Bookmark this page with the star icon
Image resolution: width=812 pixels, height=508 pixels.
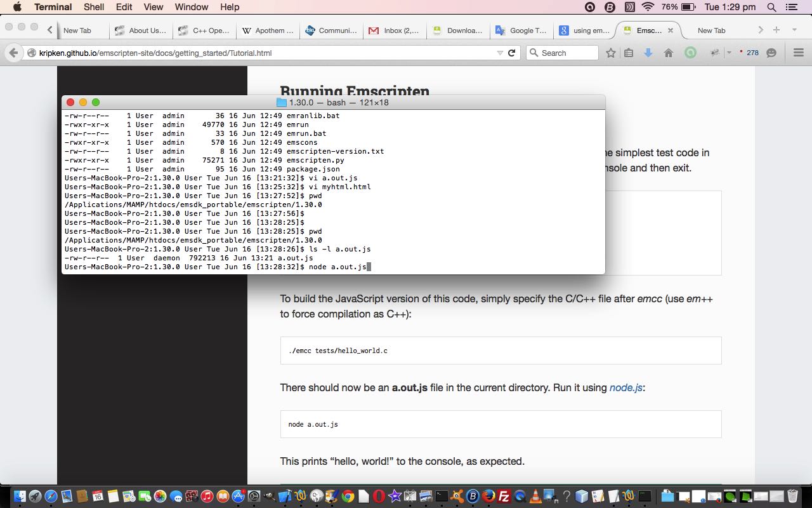click(610, 53)
